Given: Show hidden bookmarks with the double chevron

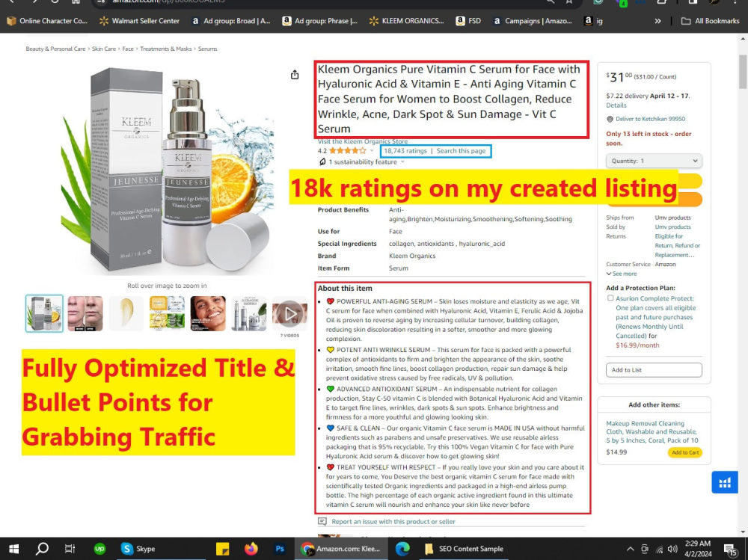Looking at the screenshot, I should (657, 21).
